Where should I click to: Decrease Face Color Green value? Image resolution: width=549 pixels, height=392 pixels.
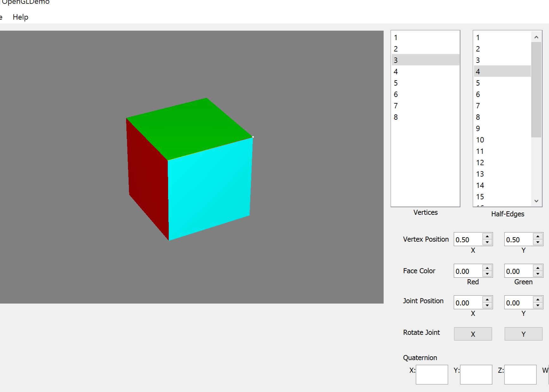[x=538, y=274]
